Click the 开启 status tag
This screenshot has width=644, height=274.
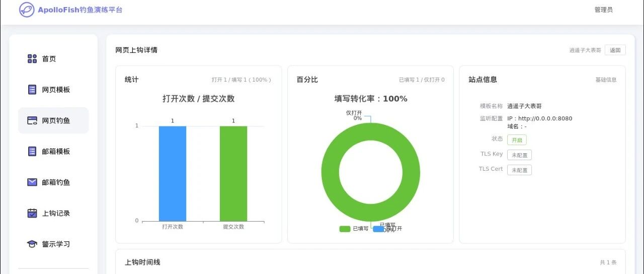517,140
